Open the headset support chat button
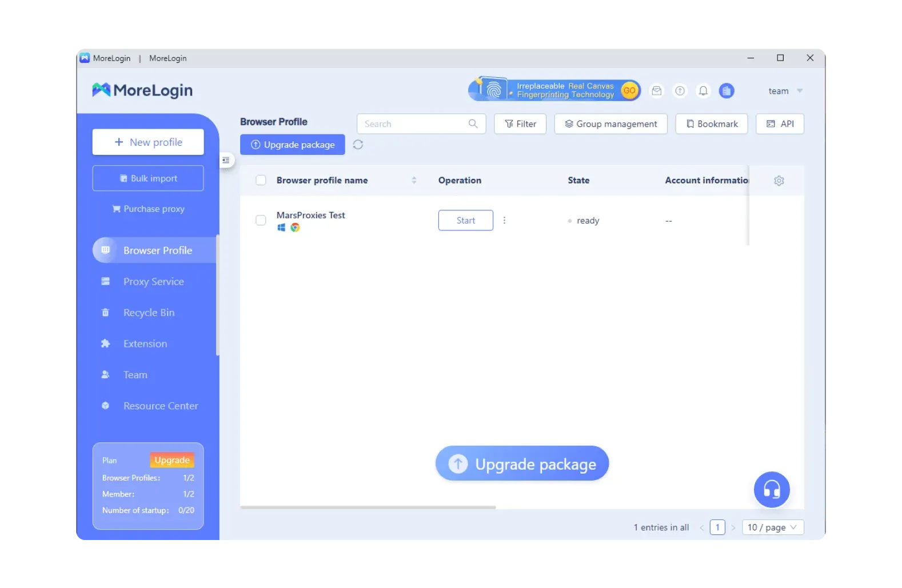Image resolution: width=902 pixels, height=588 pixels. (772, 490)
